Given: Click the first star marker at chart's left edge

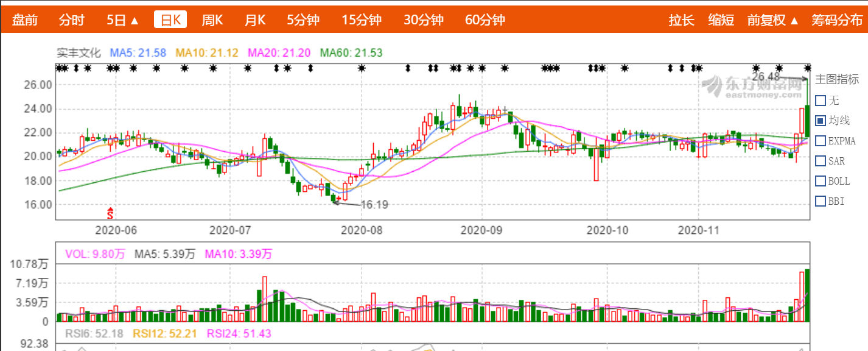Looking at the screenshot, I should tap(59, 68).
